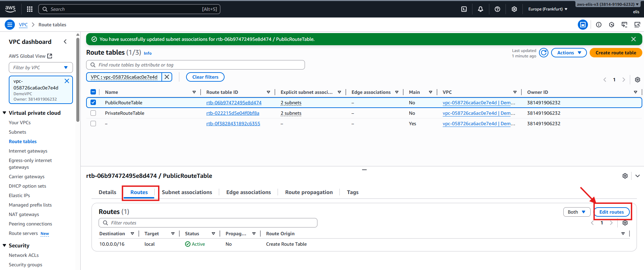Open AWS CloudShell terminal icon
644x270 pixels.
(x=464, y=9)
